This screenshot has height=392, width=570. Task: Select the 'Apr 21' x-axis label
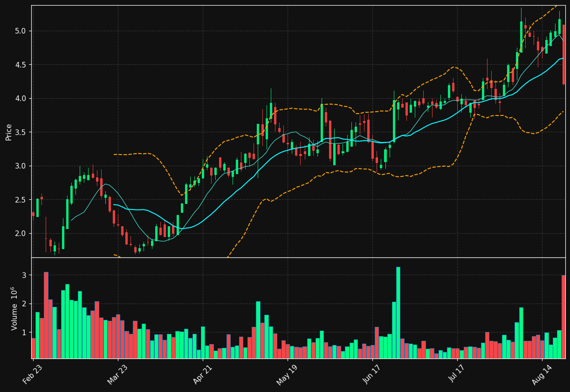coord(203,374)
